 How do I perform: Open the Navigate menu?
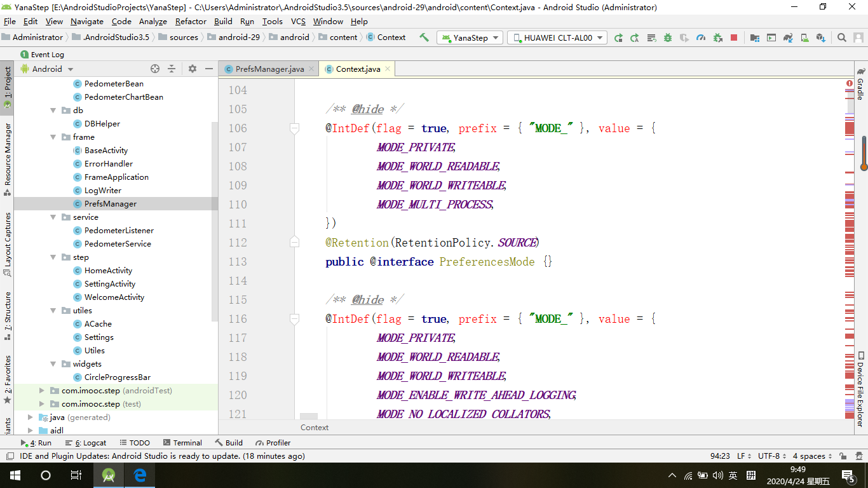coord(86,21)
